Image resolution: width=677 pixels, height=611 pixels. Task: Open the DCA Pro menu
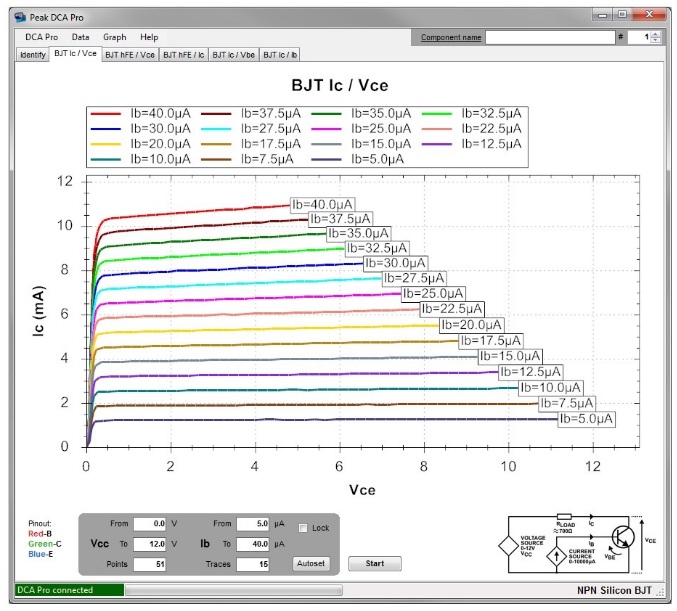[x=40, y=37]
